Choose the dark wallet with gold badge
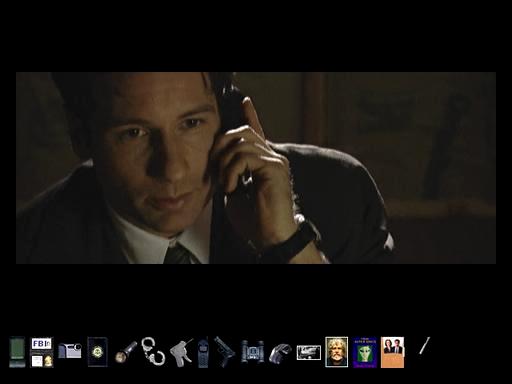The image size is (512, 384). 97,352
